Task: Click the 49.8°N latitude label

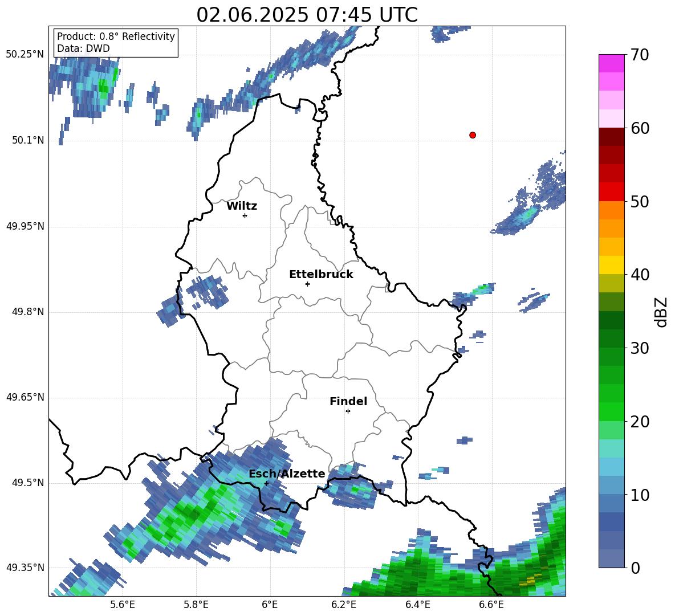Action: 28,312
